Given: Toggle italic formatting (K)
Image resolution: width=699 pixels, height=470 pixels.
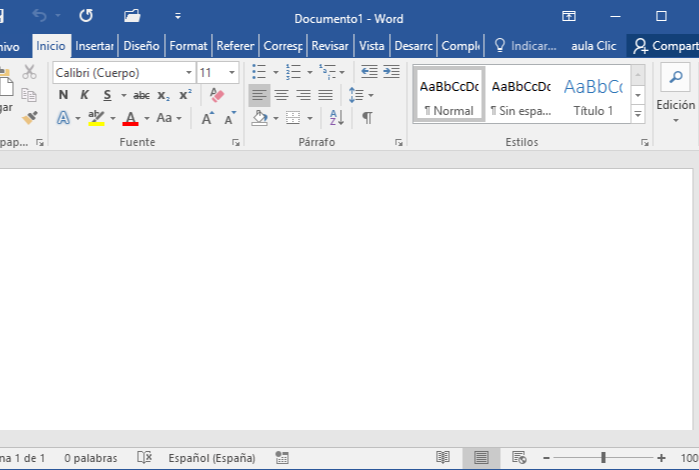Looking at the screenshot, I should coord(85,95).
